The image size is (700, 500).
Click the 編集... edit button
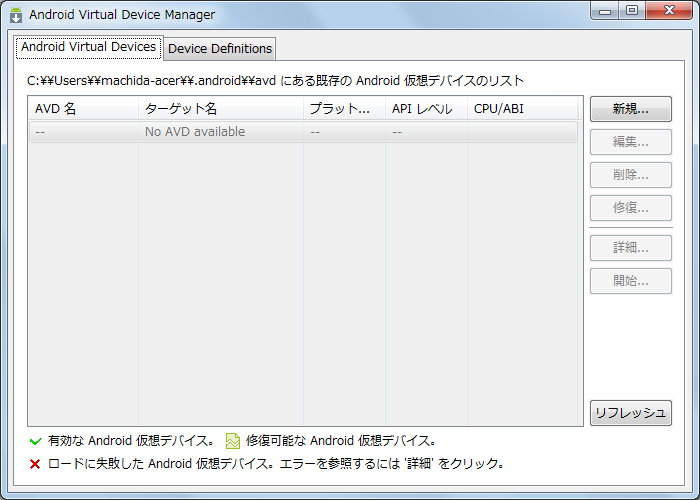point(630,142)
